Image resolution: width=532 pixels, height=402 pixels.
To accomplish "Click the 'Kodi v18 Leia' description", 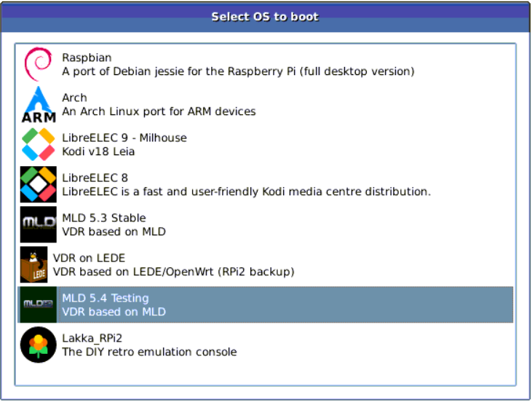I will (x=98, y=151).
